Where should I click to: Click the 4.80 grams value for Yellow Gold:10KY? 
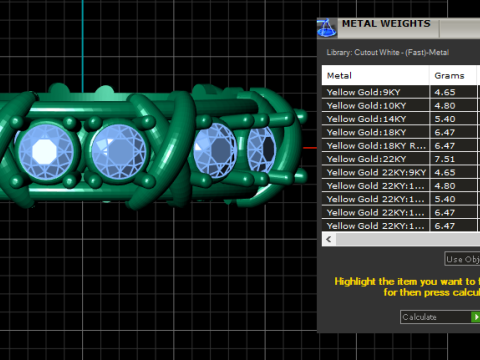click(x=445, y=106)
